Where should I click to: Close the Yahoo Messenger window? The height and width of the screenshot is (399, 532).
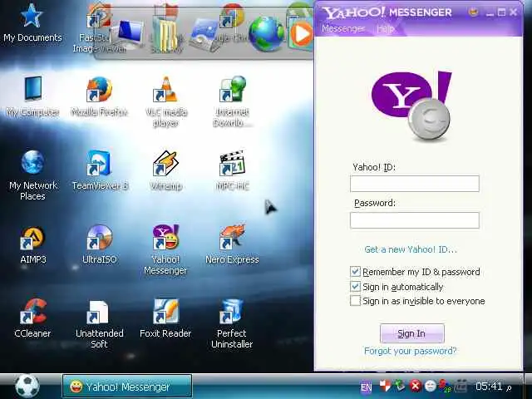pos(514,13)
